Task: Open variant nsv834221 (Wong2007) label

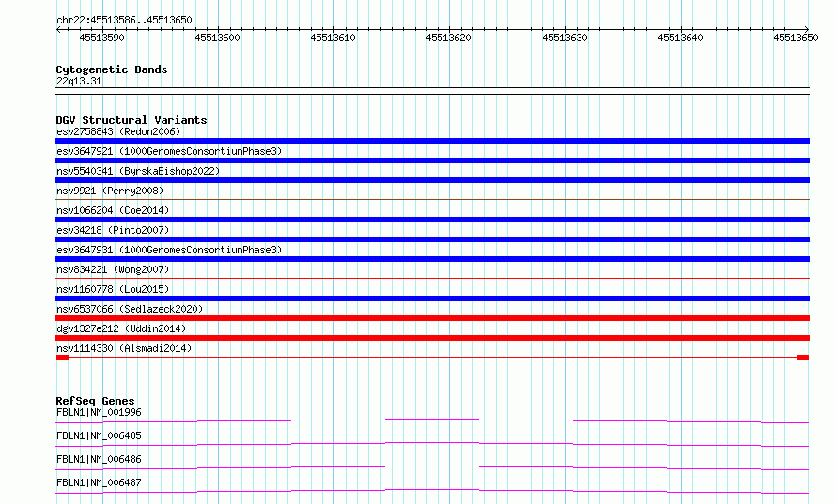Action: pyautogui.click(x=113, y=269)
